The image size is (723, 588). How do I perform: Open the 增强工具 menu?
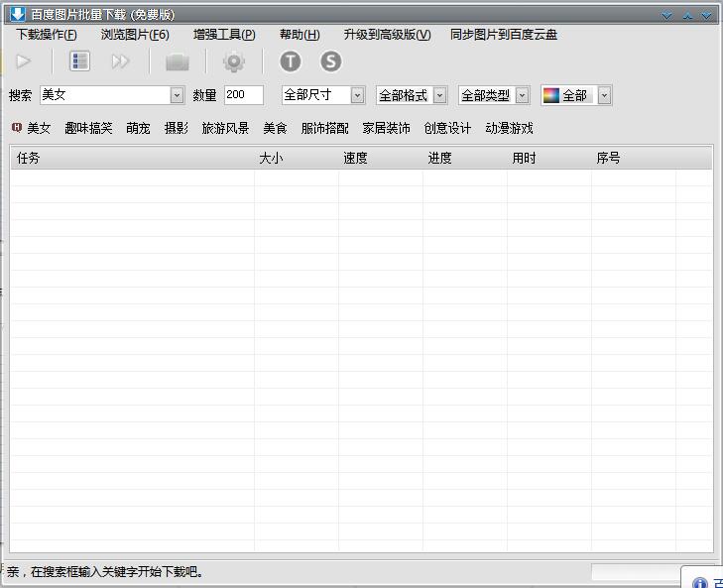point(224,35)
